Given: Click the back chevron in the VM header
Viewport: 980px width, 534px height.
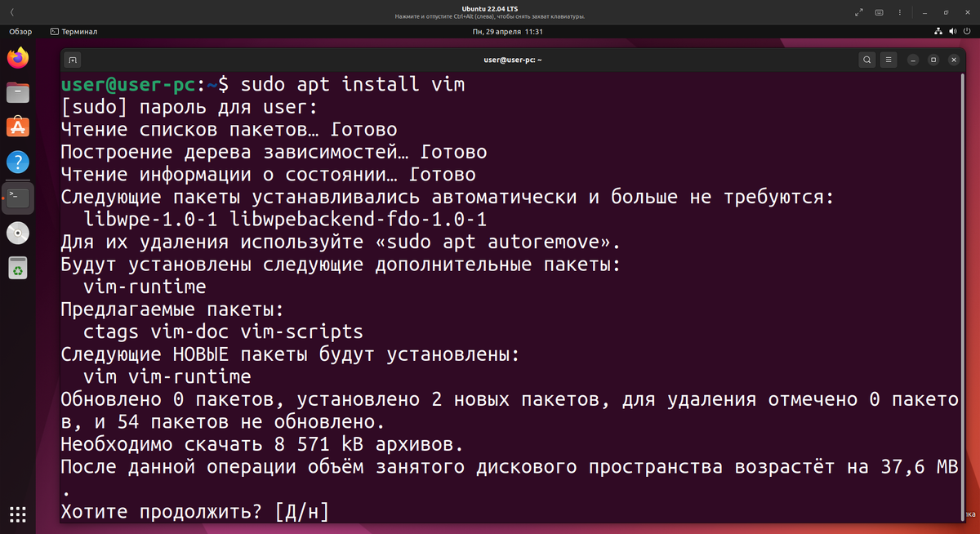Looking at the screenshot, I should click(x=11, y=12).
